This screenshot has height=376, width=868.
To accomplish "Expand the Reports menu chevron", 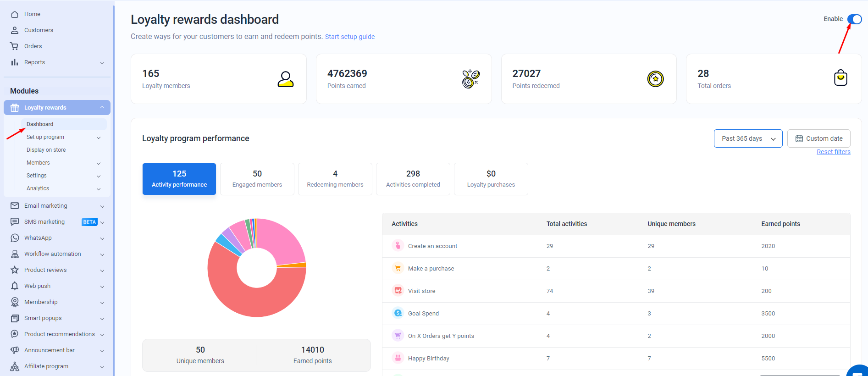I will point(102,63).
